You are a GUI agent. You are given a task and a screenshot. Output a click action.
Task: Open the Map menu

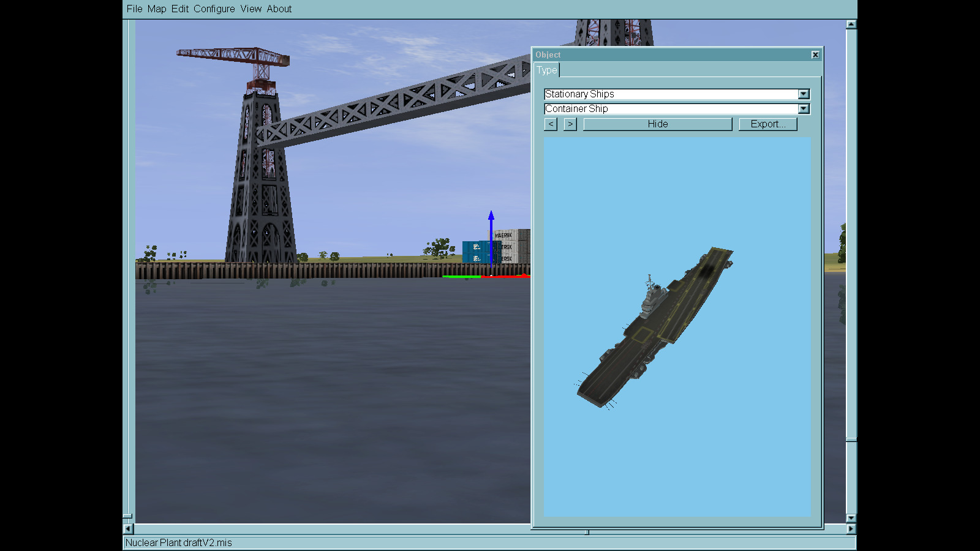157,9
